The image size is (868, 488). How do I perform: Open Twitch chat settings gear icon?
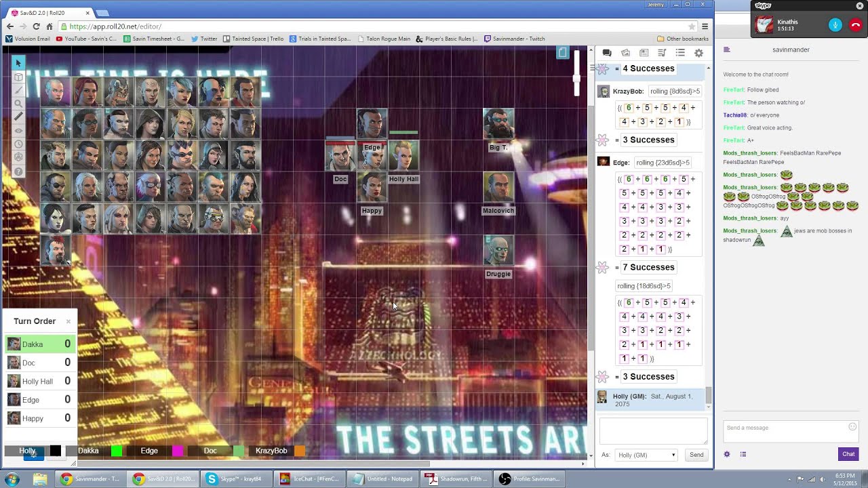click(727, 454)
